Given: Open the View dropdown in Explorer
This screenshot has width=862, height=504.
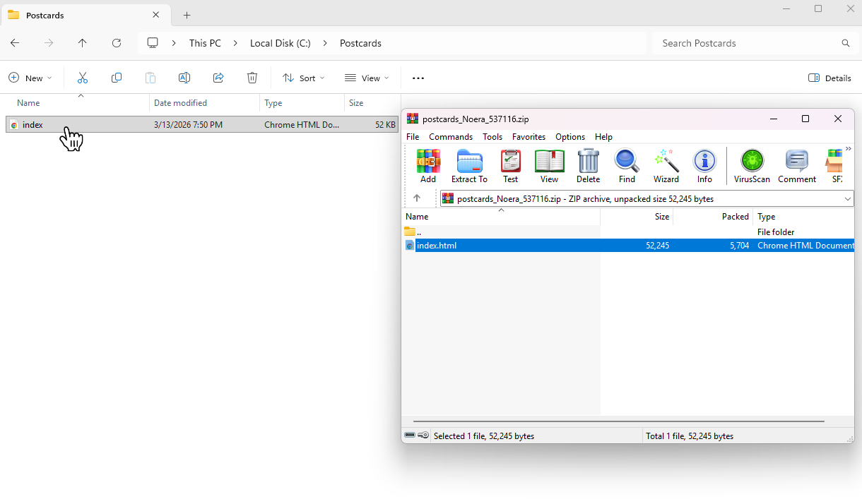Looking at the screenshot, I should coord(367,78).
